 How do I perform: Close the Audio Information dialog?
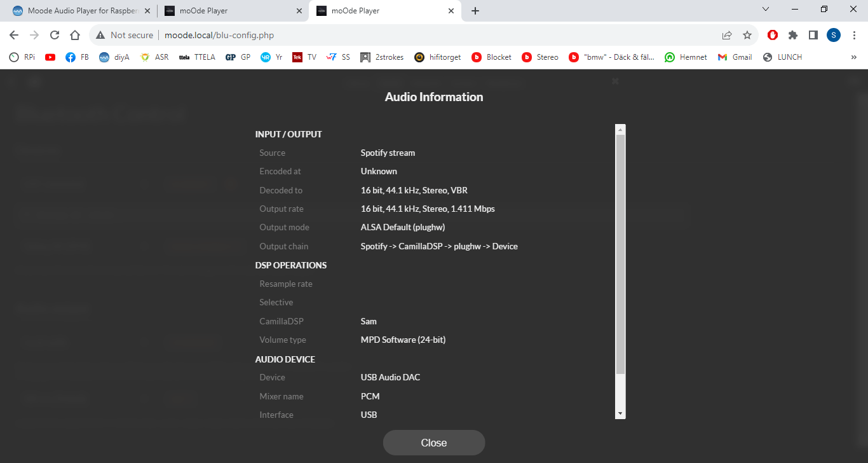click(x=434, y=443)
